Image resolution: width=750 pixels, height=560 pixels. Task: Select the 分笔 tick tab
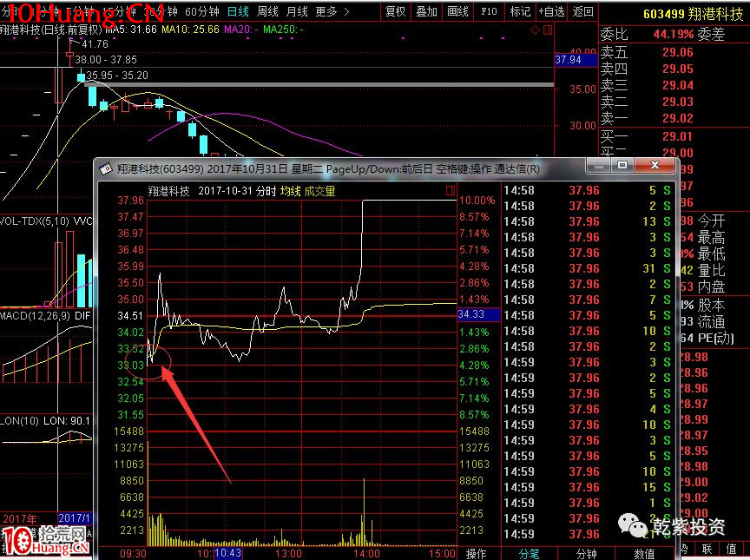[529, 554]
